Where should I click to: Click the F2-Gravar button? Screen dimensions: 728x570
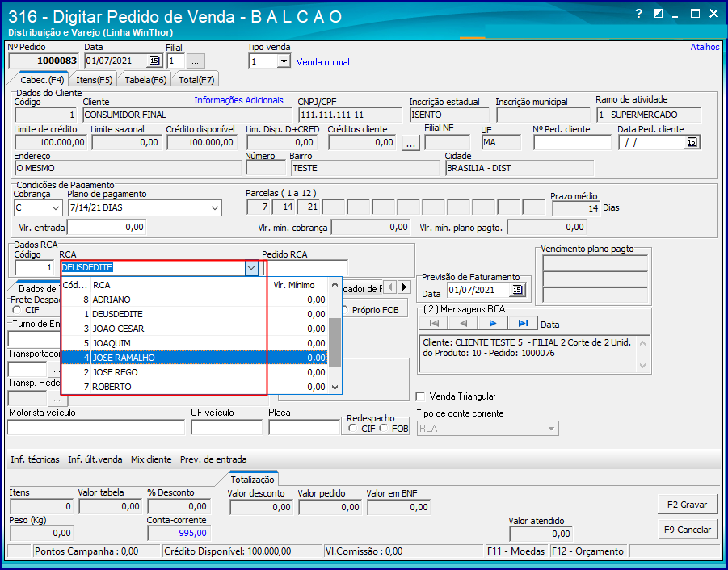687,505
